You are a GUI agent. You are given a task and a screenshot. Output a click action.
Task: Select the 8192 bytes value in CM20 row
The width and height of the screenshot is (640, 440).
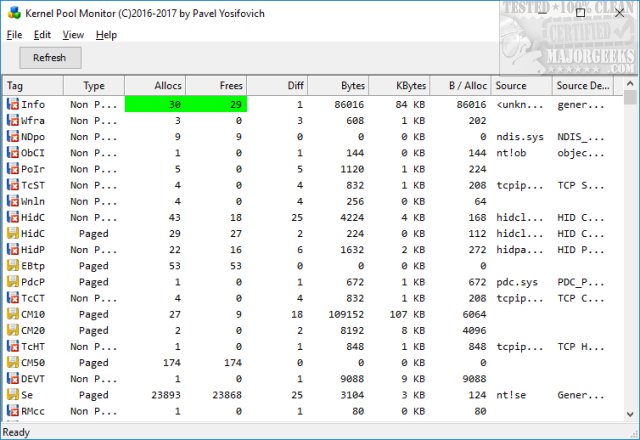352,330
